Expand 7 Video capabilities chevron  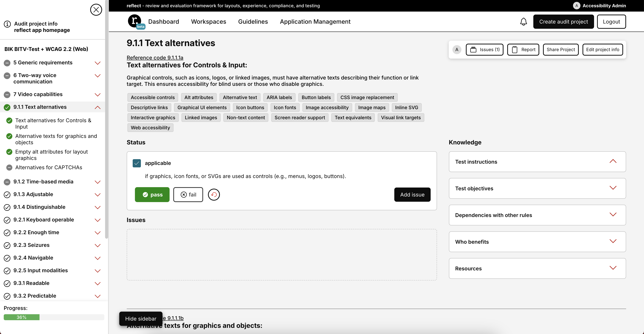click(97, 95)
